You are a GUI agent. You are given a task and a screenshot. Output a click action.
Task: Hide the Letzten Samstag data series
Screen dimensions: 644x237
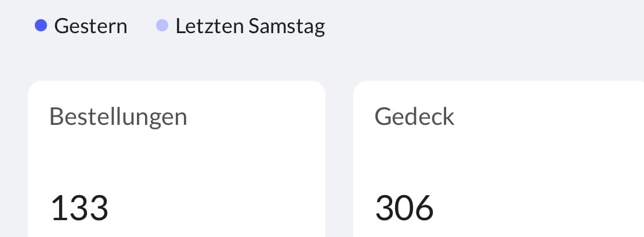241,26
